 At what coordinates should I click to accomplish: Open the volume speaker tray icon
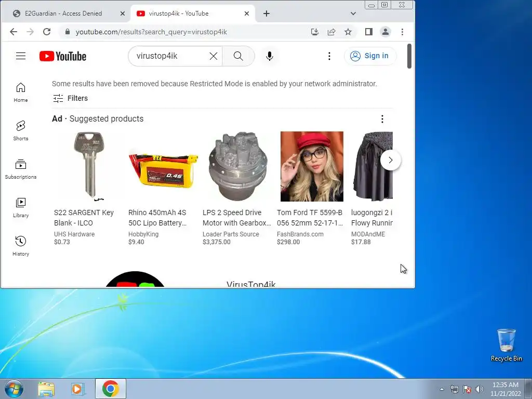tap(480, 389)
